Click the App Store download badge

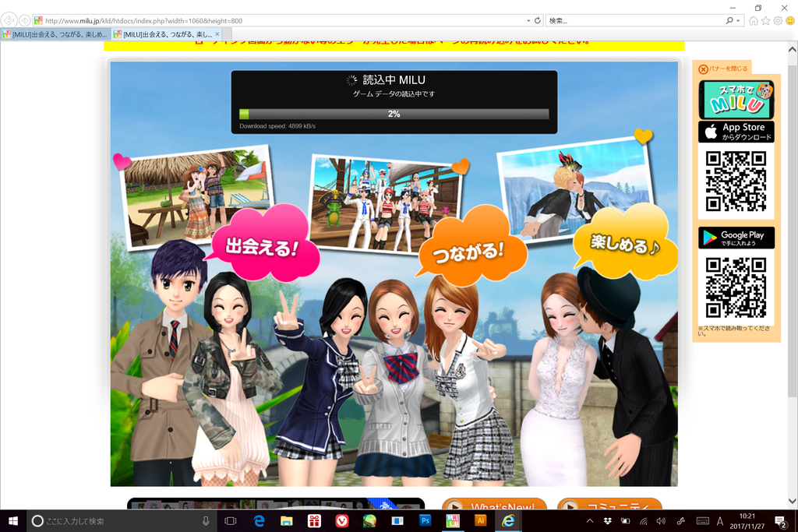736,132
